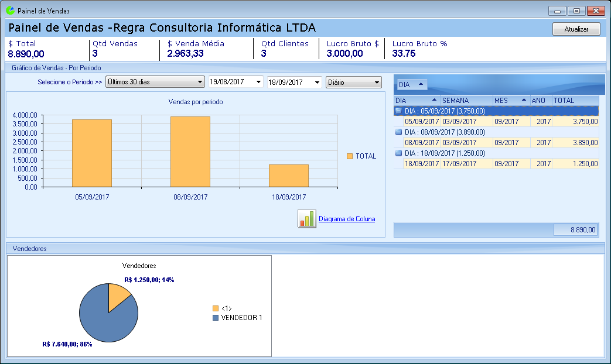Maximize the Painel de Vendas window

pos(576,11)
